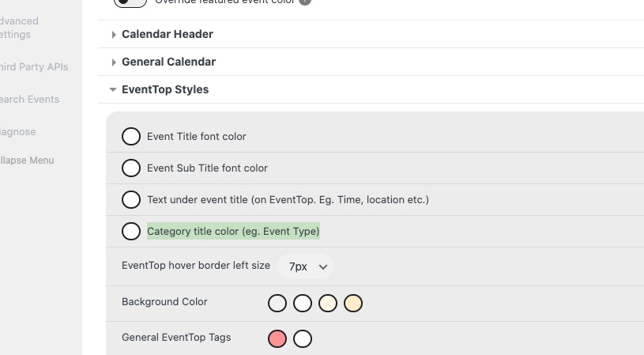Pick the color for Text under event title
644x355 pixels.
click(131, 200)
